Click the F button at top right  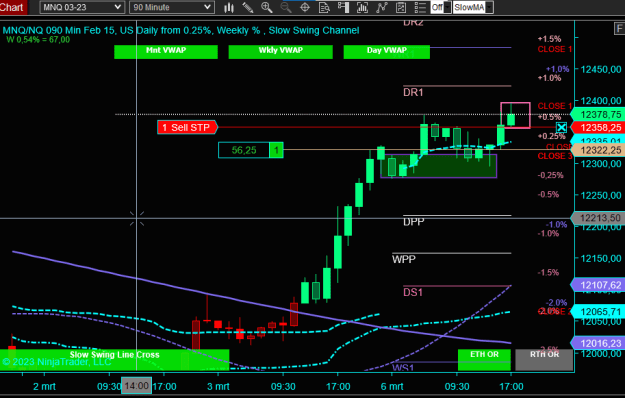[619, 29]
